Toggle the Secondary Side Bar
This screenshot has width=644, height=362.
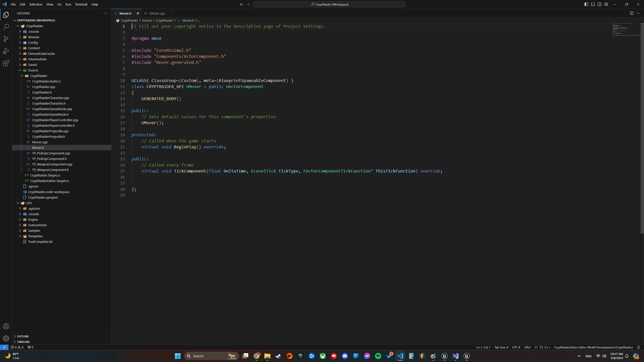point(599,4)
